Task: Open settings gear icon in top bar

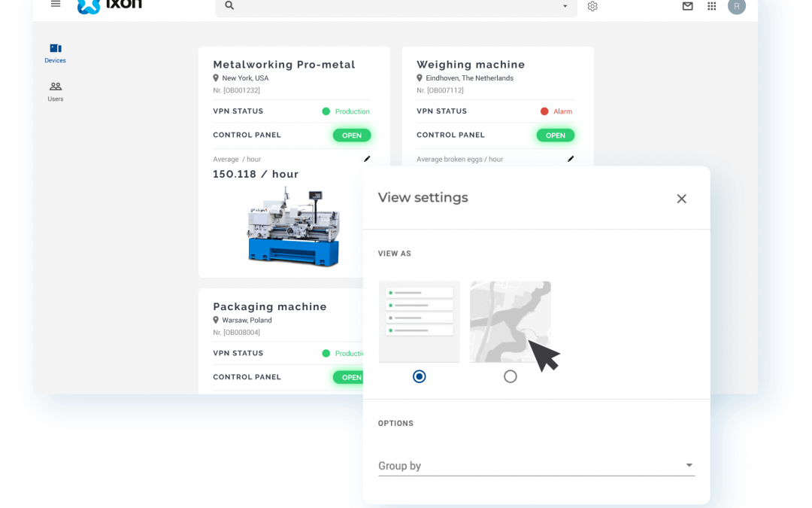Action: (x=592, y=6)
